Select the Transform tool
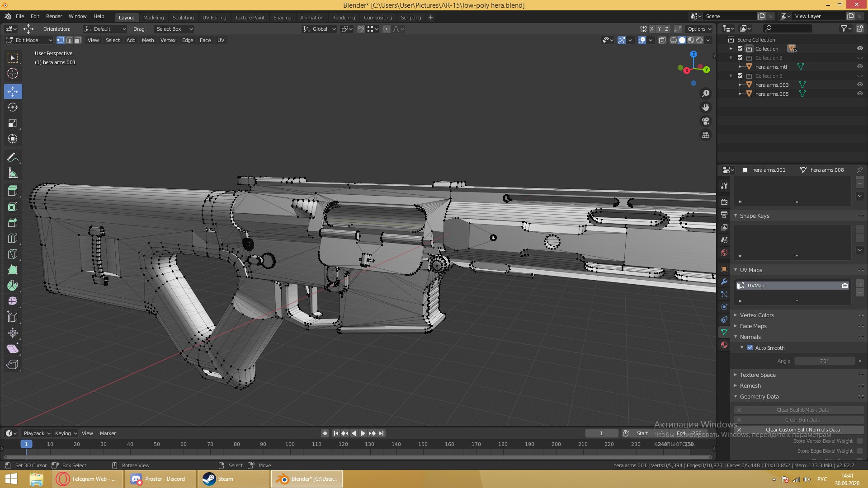 pos(13,139)
